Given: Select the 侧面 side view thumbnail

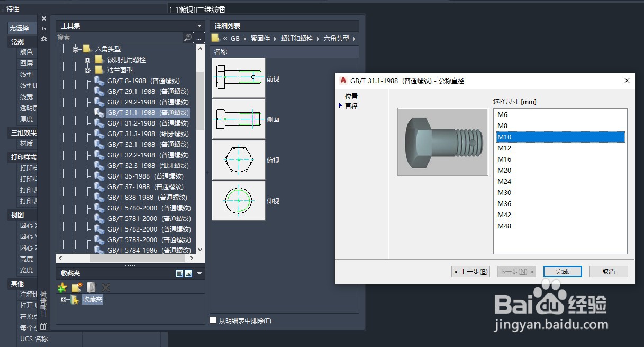Looking at the screenshot, I should pos(238,119).
